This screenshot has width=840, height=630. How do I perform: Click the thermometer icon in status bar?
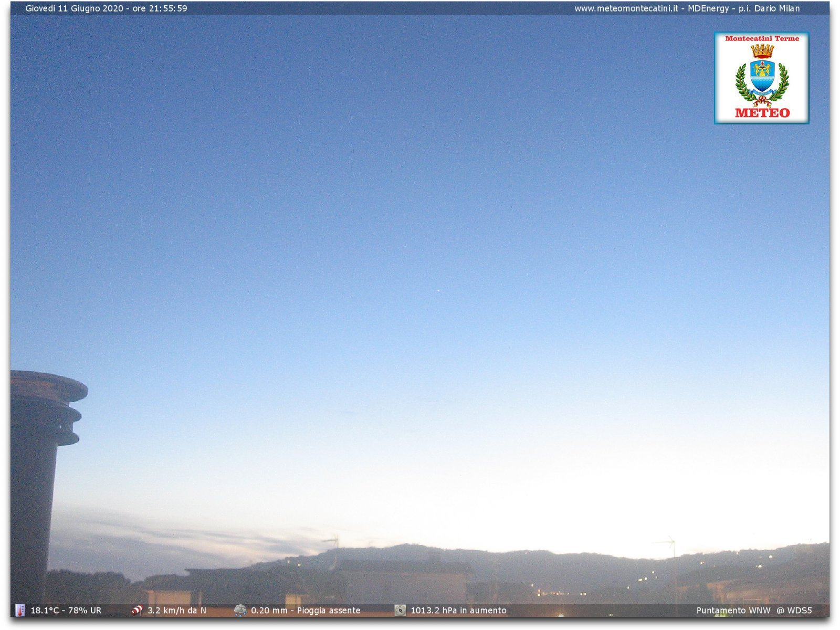20,610
